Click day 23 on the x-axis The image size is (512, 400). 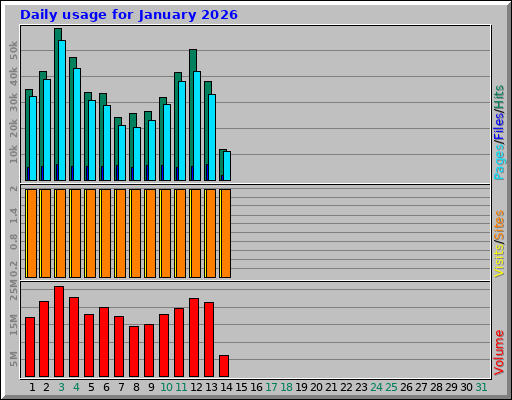361,387
